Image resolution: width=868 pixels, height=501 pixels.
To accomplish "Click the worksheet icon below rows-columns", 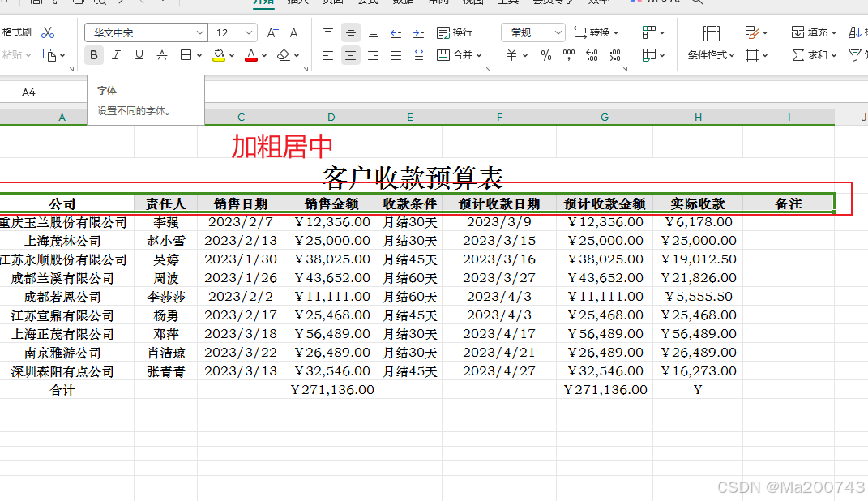I will [x=649, y=55].
